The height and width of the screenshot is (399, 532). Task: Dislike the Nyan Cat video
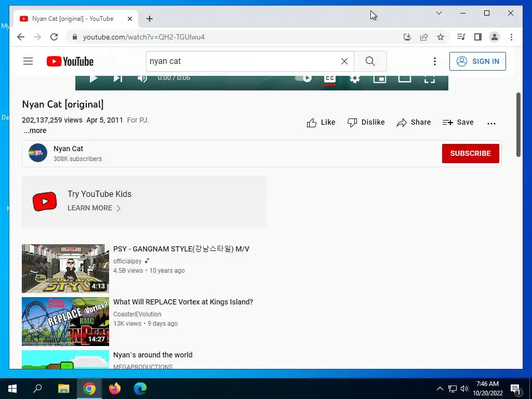coord(366,123)
